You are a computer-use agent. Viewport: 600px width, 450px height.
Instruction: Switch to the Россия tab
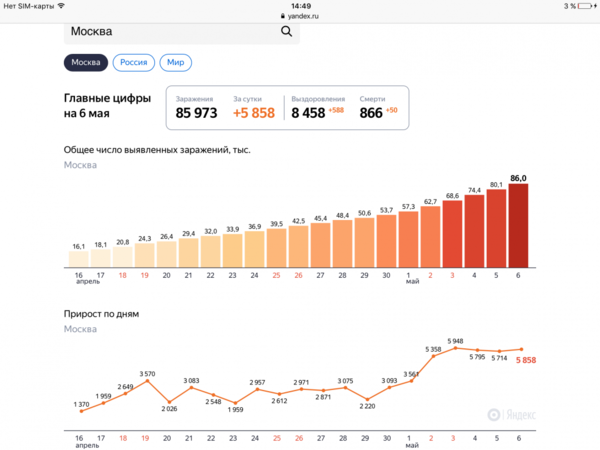(134, 63)
